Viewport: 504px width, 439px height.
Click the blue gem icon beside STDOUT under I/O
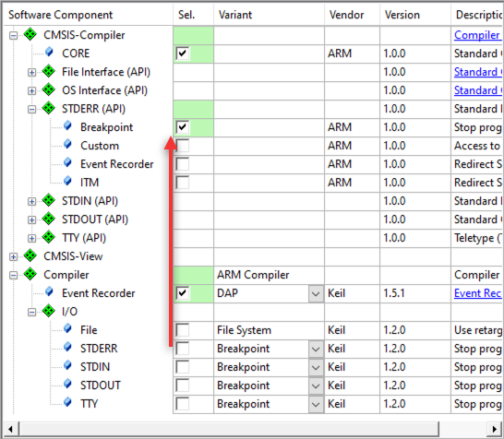coord(67,384)
